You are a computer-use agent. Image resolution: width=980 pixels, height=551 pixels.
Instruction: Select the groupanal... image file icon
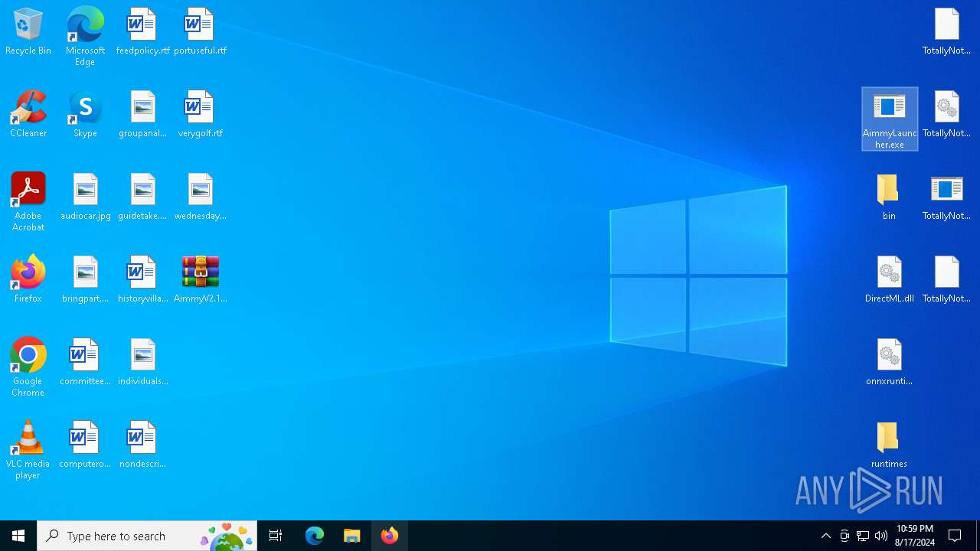(x=142, y=115)
